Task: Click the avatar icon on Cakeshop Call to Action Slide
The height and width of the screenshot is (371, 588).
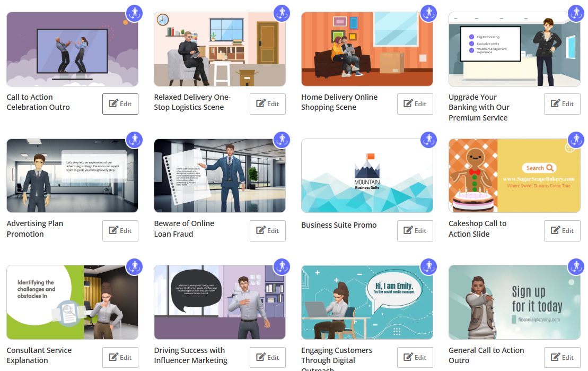Action: point(576,140)
